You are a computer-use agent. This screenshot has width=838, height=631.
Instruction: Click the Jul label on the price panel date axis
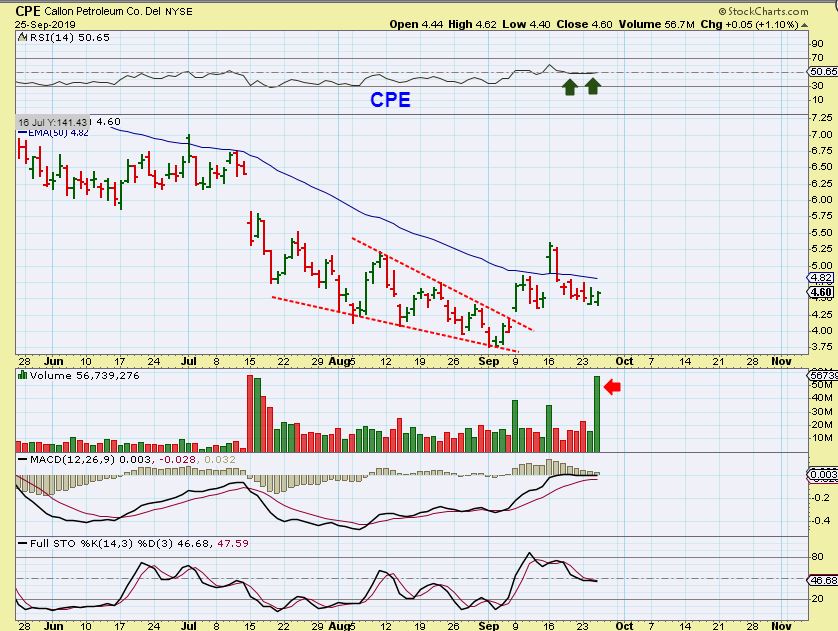click(188, 361)
